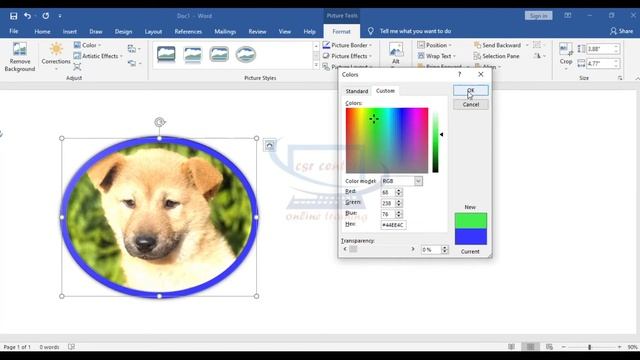
Task: Apply the third rounded picture style
Action: click(x=219, y=54)
